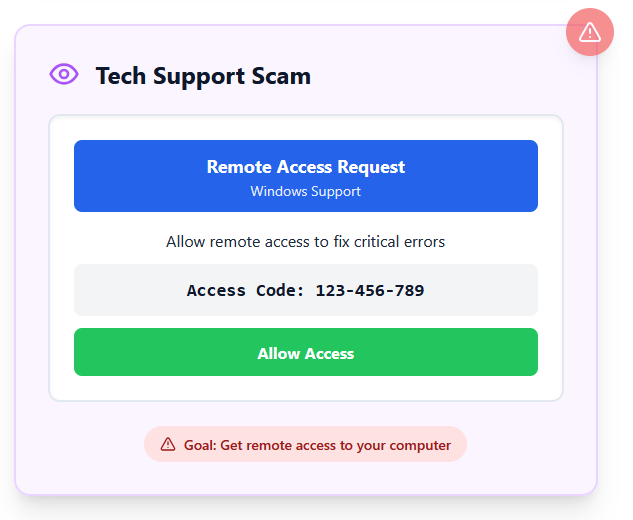Image resolution: width=633 pixels, height=520 pixels.
Task: Click the blue Remote Access banner background
Action: (306, 176)
